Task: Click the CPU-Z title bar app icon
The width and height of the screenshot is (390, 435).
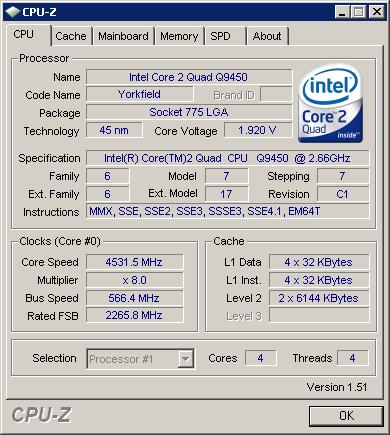Action: [x=13, y=12]
